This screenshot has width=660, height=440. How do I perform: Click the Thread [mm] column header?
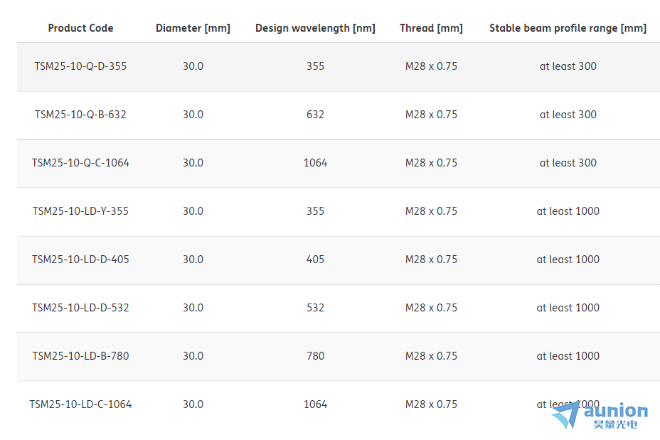[431, 28]
